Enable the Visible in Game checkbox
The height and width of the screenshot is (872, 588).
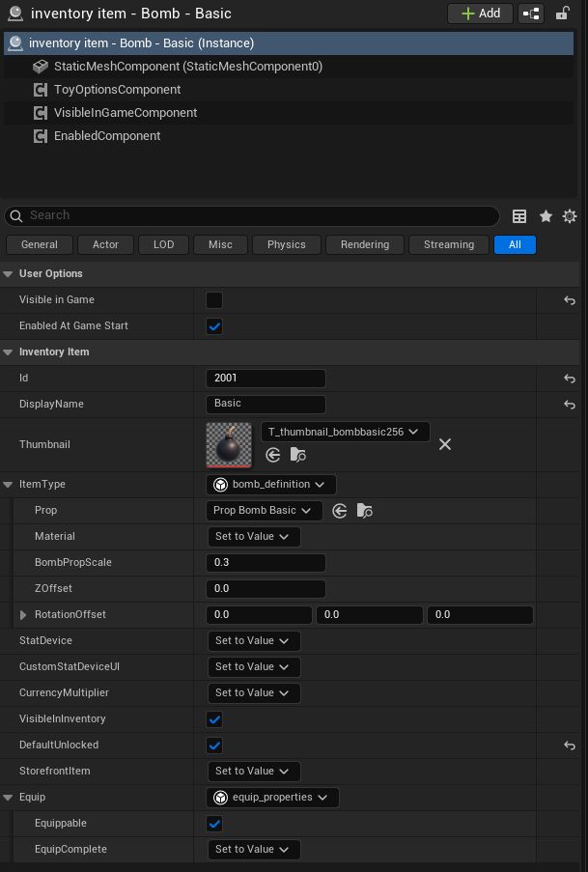point(214,300)
